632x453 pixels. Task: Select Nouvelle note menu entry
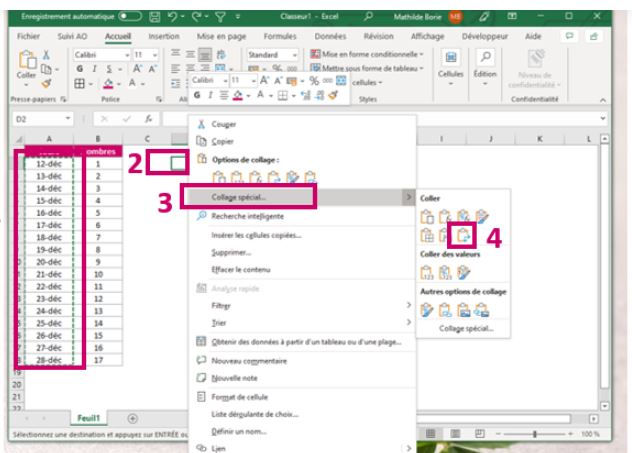302,378
